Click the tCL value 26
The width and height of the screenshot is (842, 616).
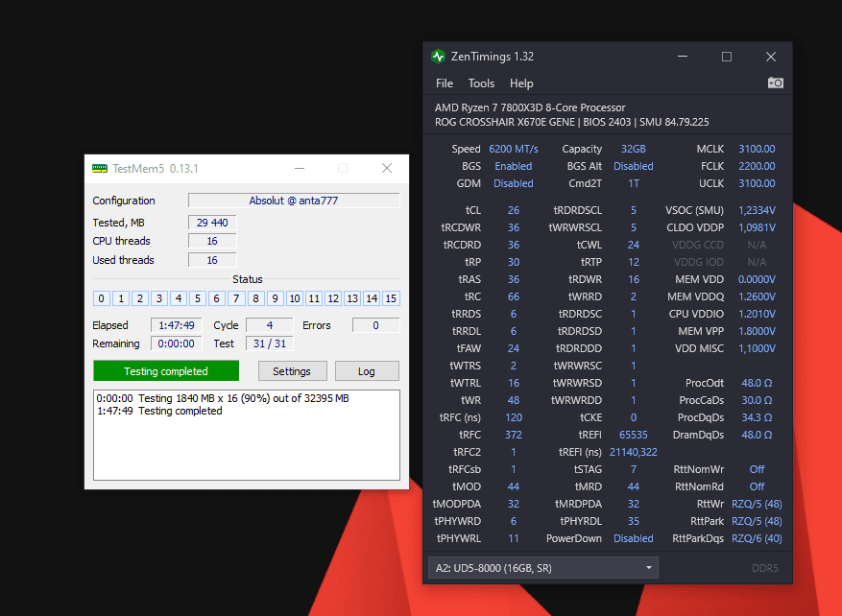click(514, 210)
